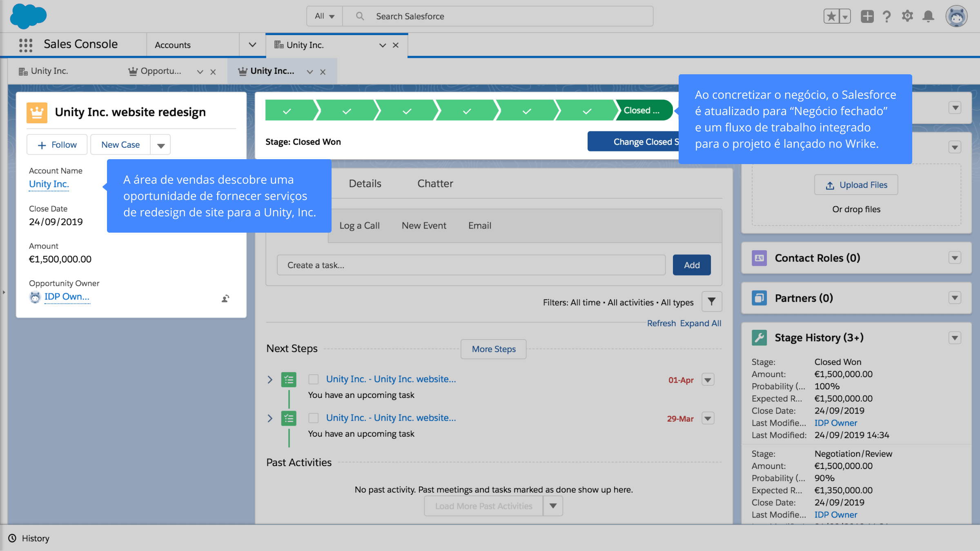Select the Unity Inc. account subtab
Image resolution: width=980 pixels, height=551 pixels.
click(x=43, y=71)
